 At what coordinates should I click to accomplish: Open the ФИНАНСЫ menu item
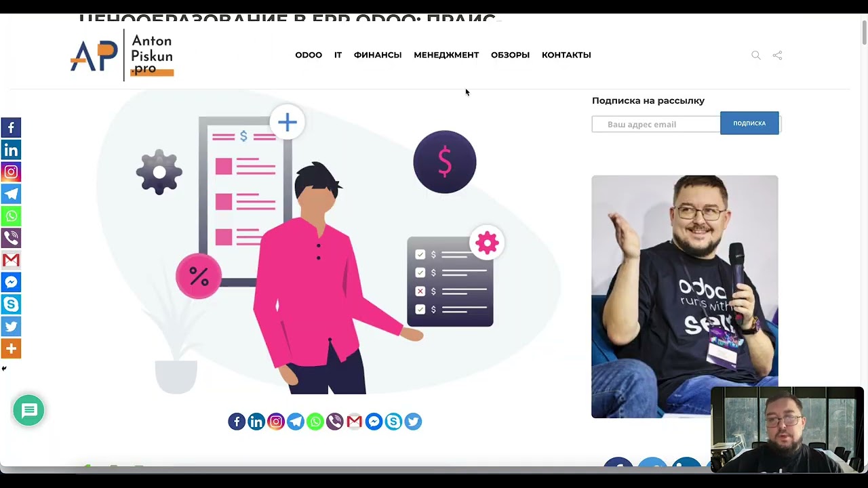(378, 55)
